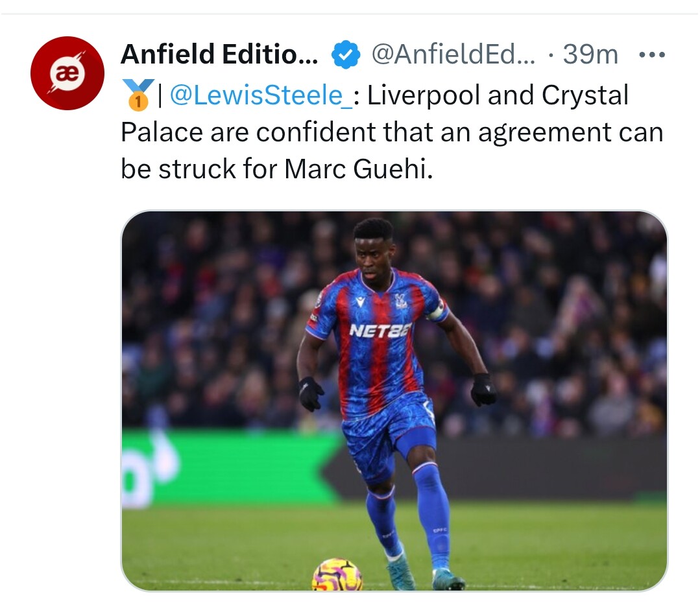Click the words "Marc Guehi" in tweet
Image resolution: width=700 pixels, height=612 pixels.
(357, 169)
